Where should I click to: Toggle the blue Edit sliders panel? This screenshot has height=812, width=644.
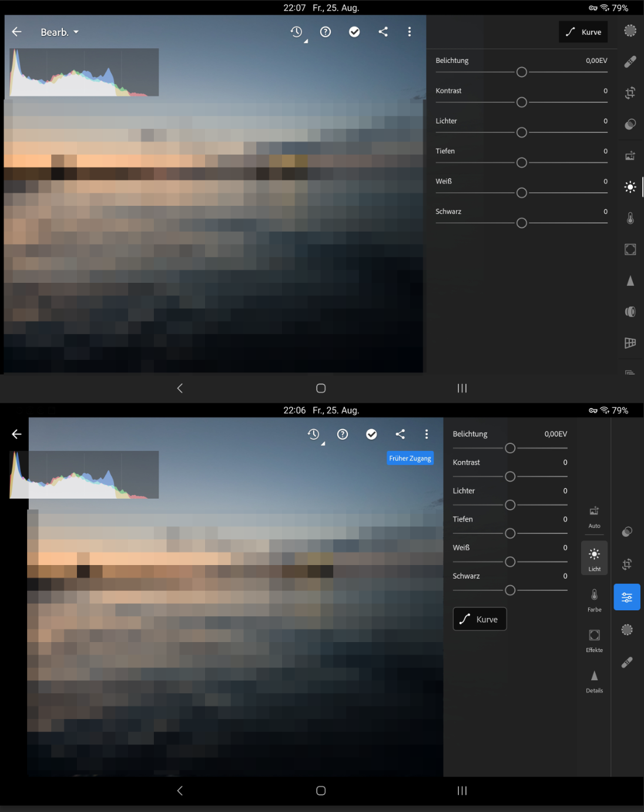tap(626, 597)
